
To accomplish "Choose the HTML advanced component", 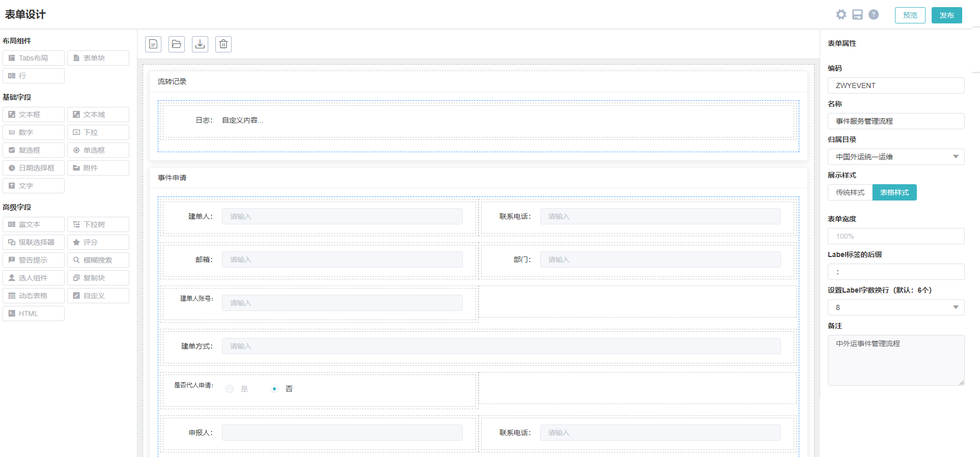I will [34, 313].
